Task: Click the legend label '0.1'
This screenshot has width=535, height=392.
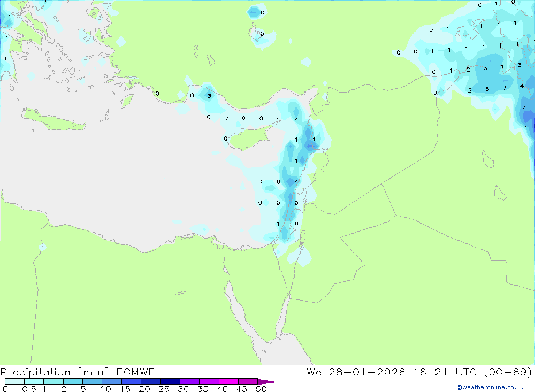Action: point(9,389)
